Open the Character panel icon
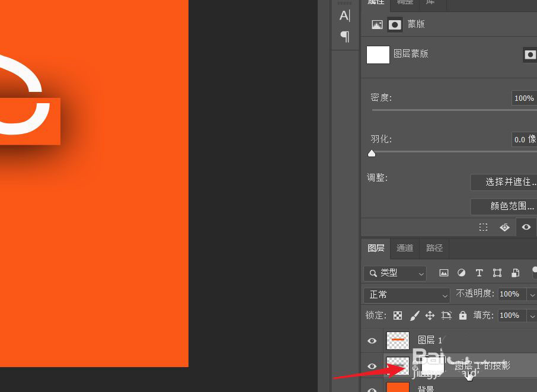Viewport: 537px width, 392px height. (345, 16)
